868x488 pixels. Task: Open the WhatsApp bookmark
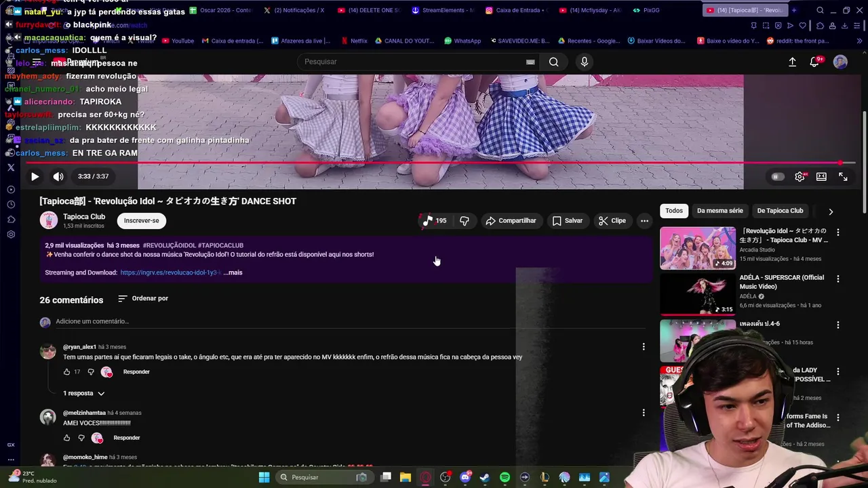462,41
